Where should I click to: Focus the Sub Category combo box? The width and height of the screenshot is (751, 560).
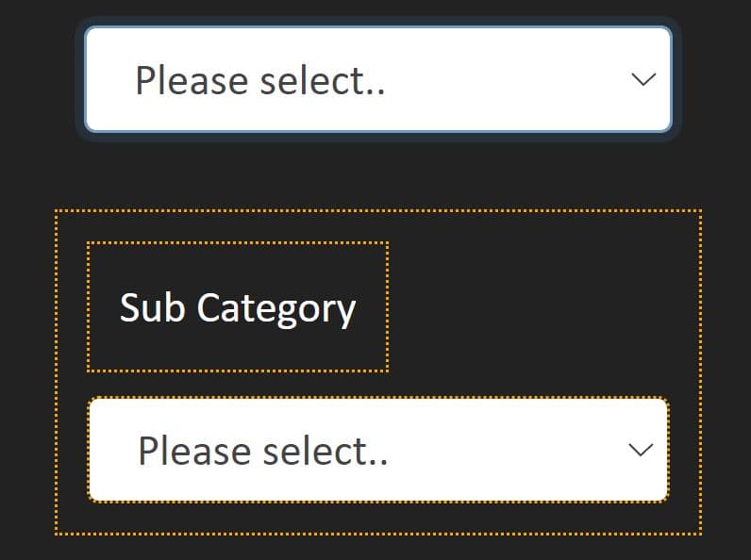pos(378,450)
